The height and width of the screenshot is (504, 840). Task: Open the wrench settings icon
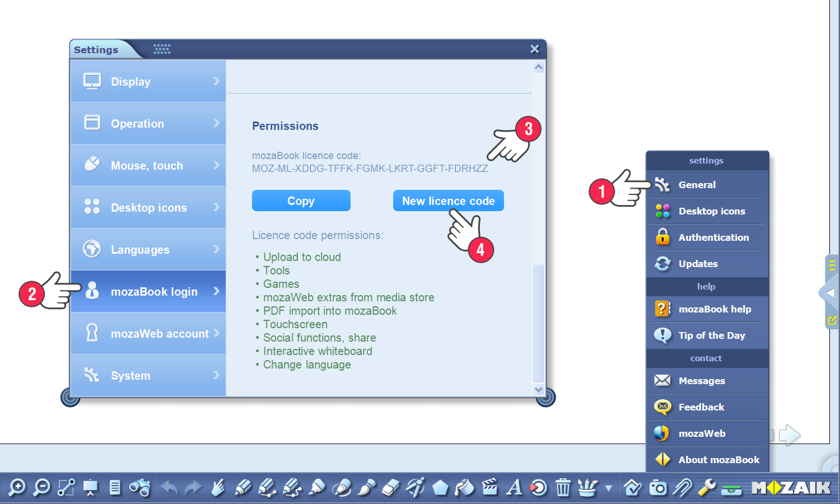click(x=707, y=488)
